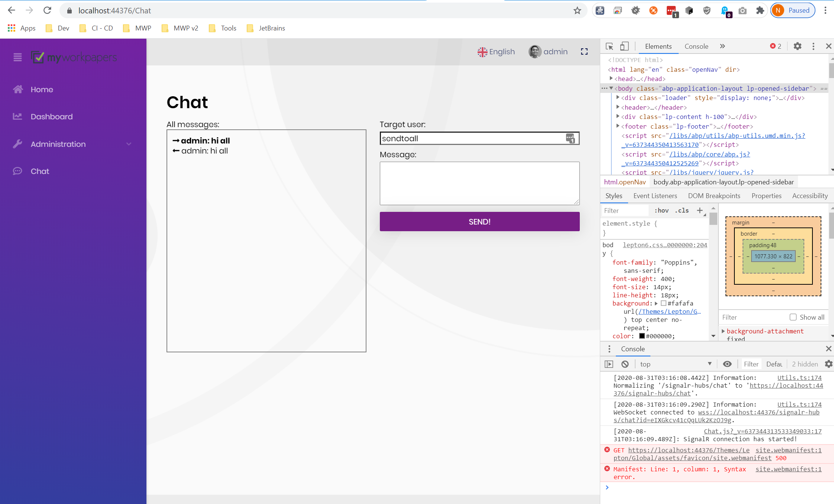The width and height of the screenshot is (834, 504).
Task: Enable the Show all checkbox
Action: point(793,317)
